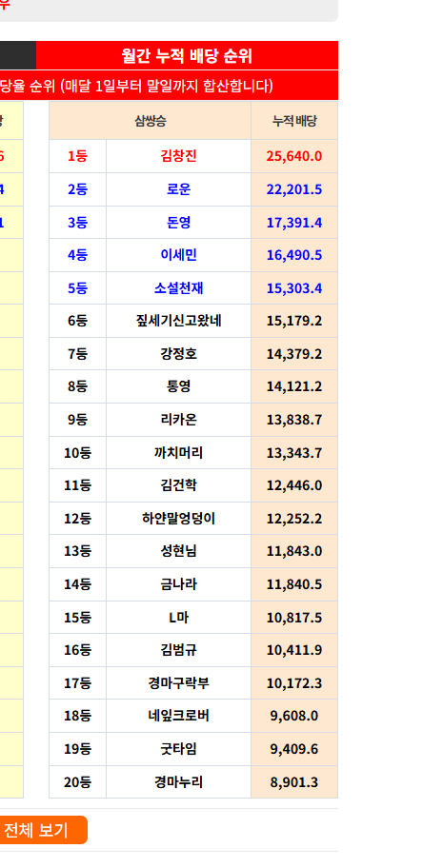The image size is (423, 868).
Task: Open the 까치머리 entry at rank 10
Action: pyautogui.click(x=178, y=453)
